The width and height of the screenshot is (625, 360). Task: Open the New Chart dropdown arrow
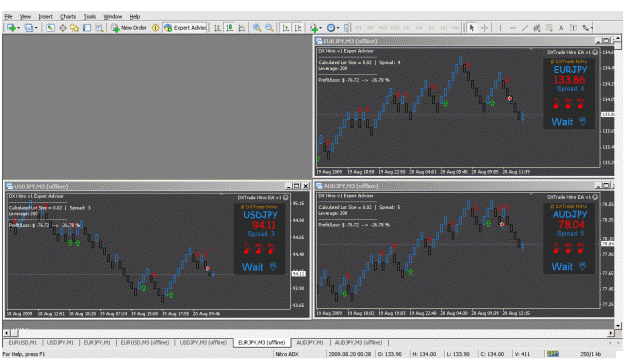pos(19,28)
